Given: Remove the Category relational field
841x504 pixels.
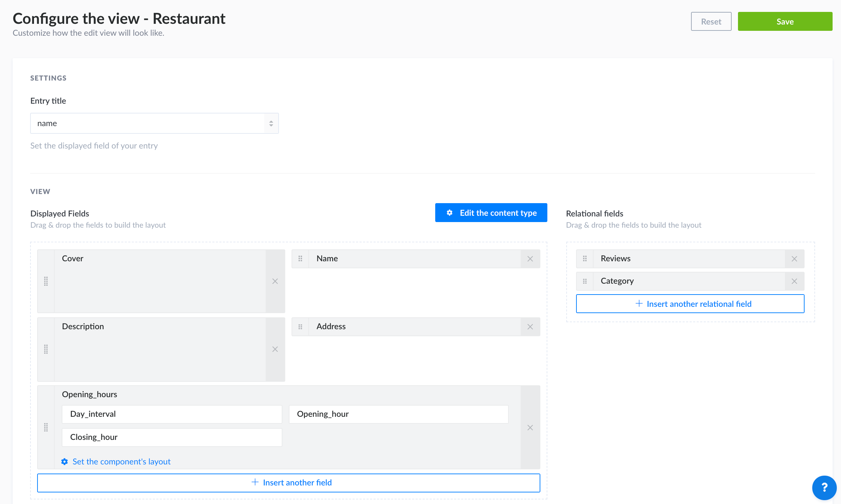Looking at the screenshot, I should [794, 281].
